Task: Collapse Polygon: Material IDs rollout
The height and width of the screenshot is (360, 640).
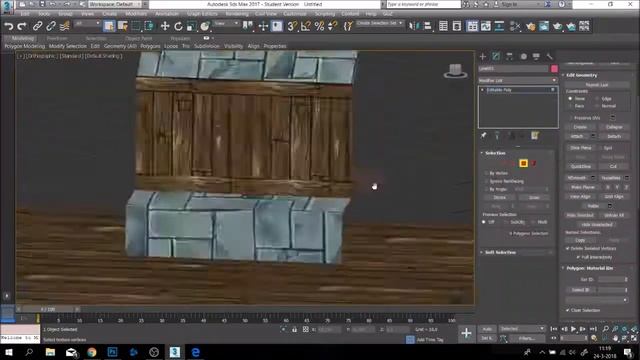Action: click(590, 268)
